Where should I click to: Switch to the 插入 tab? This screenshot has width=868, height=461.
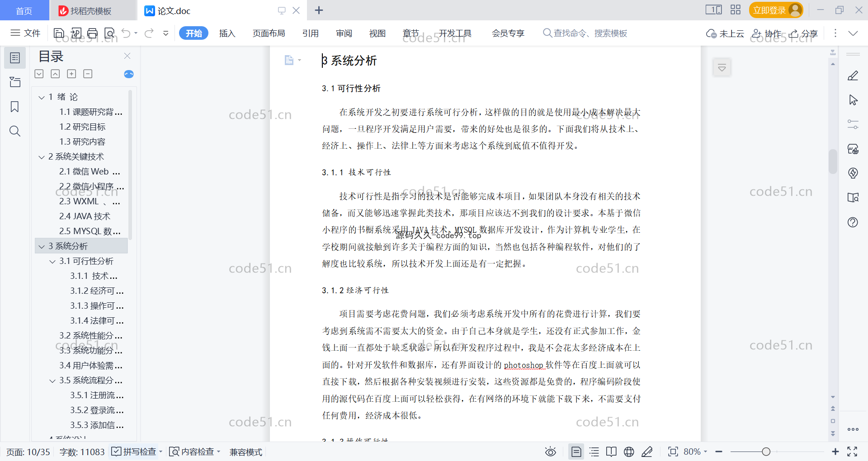pos(227,33)
